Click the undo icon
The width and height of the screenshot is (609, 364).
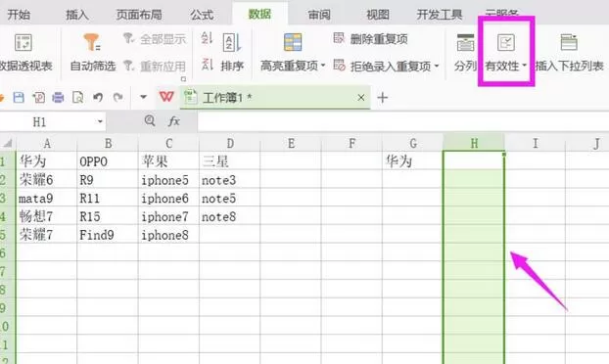[98, 97]
